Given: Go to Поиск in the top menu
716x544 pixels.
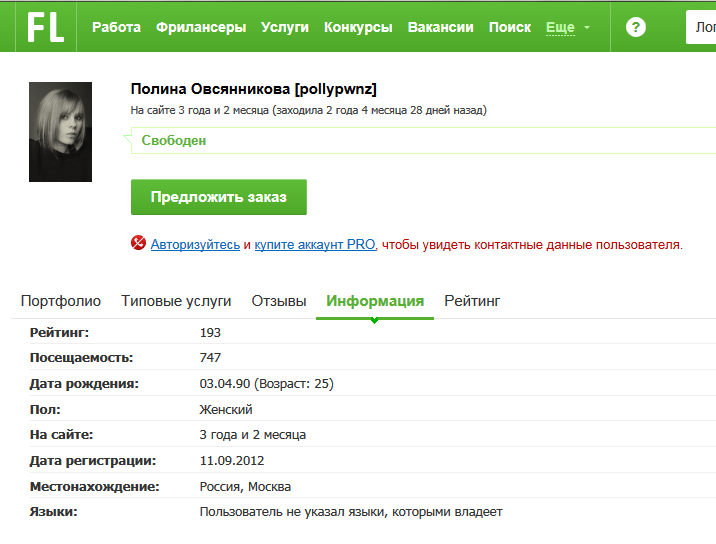Looking at the screenshot, I should click(x=510, y=27).
